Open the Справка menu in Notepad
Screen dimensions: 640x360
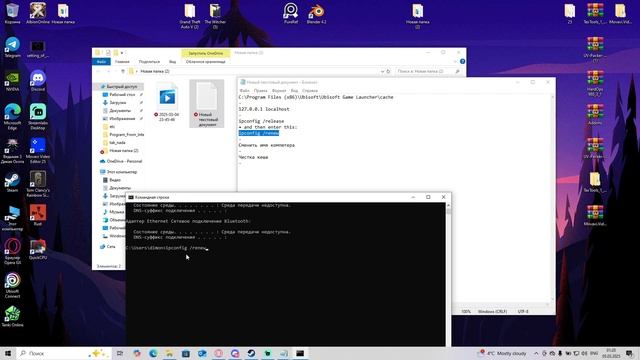(310, 90)
